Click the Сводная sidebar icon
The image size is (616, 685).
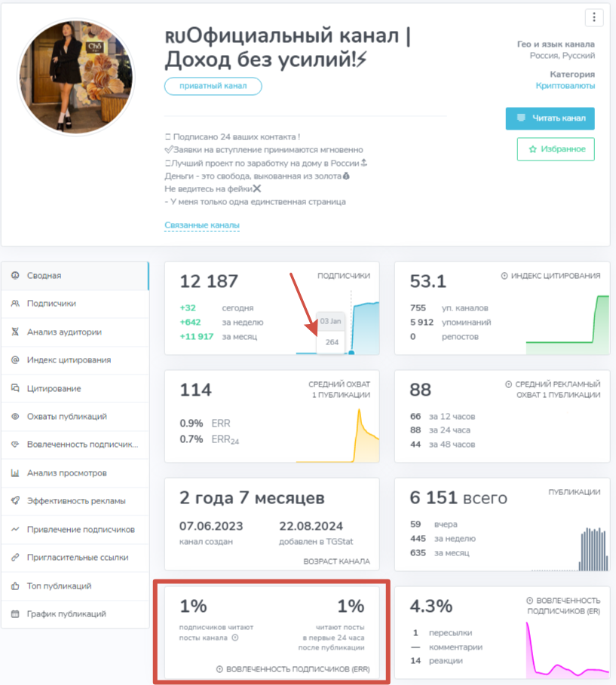tap(15, 276)
